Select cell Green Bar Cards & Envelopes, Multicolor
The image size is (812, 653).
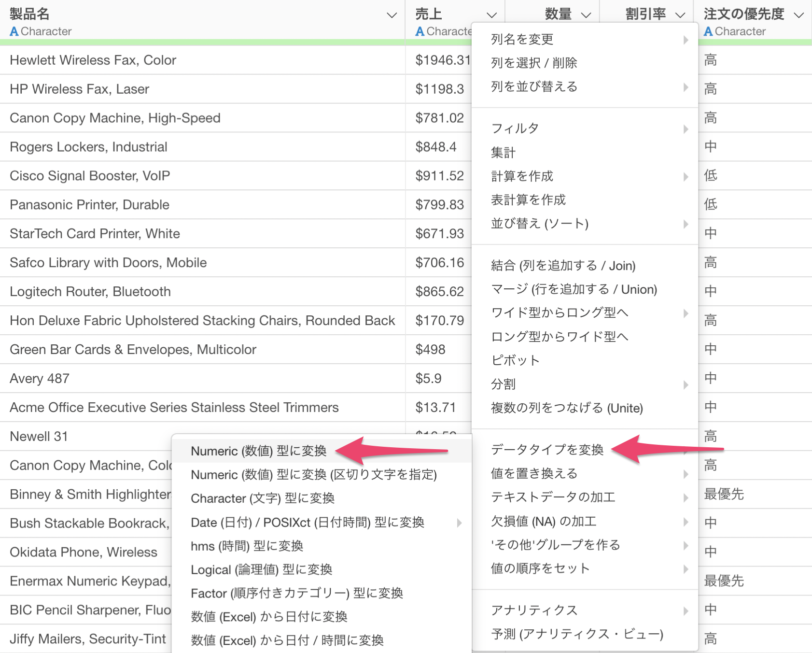click(133, 350)
